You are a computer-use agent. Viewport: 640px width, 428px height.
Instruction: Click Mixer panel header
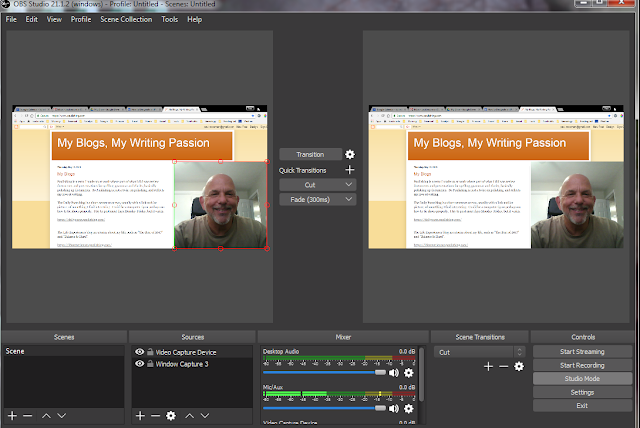tap(343, 337)
